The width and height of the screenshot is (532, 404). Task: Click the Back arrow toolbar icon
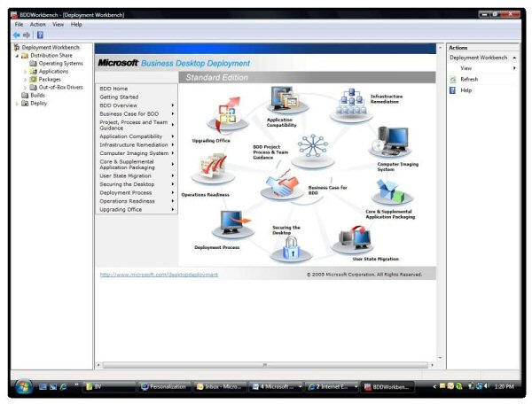point(16,35)
